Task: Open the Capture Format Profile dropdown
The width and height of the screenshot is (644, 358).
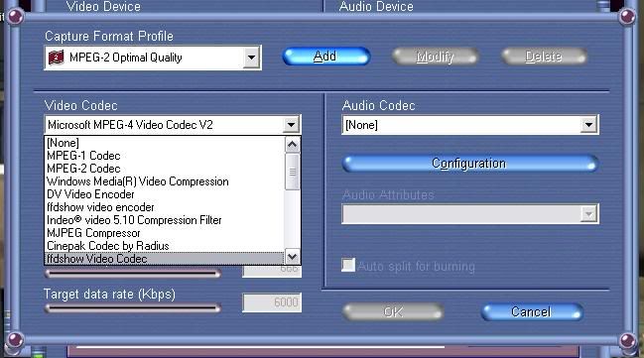Action: tap(251, 58)
